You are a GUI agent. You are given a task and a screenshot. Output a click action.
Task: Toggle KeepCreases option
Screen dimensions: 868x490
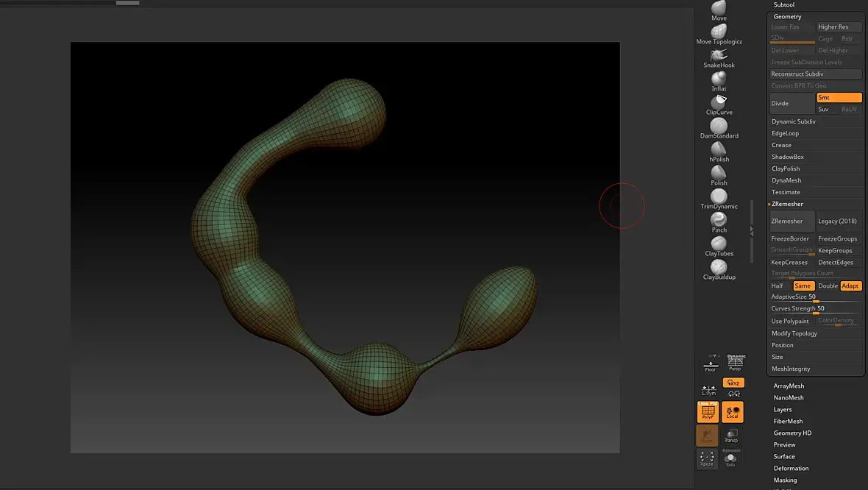pyautogui.click(x=791, y=263)
